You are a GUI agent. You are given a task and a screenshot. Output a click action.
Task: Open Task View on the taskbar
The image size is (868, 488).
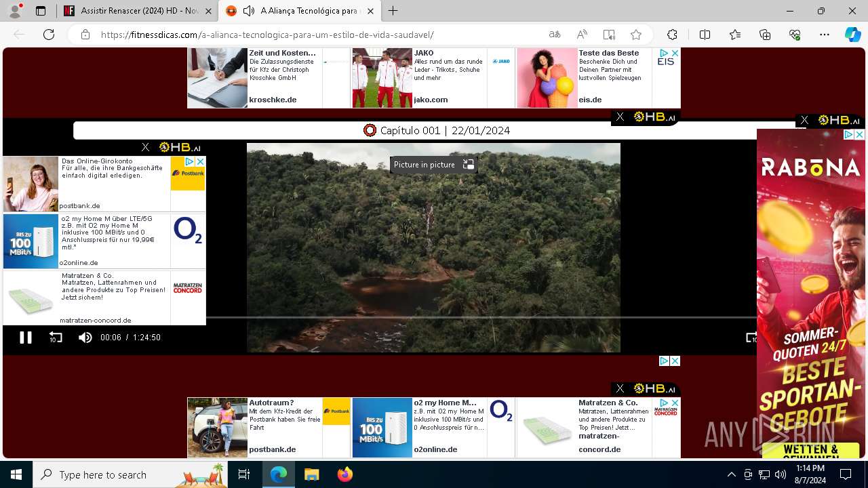[x=245, y=474]
